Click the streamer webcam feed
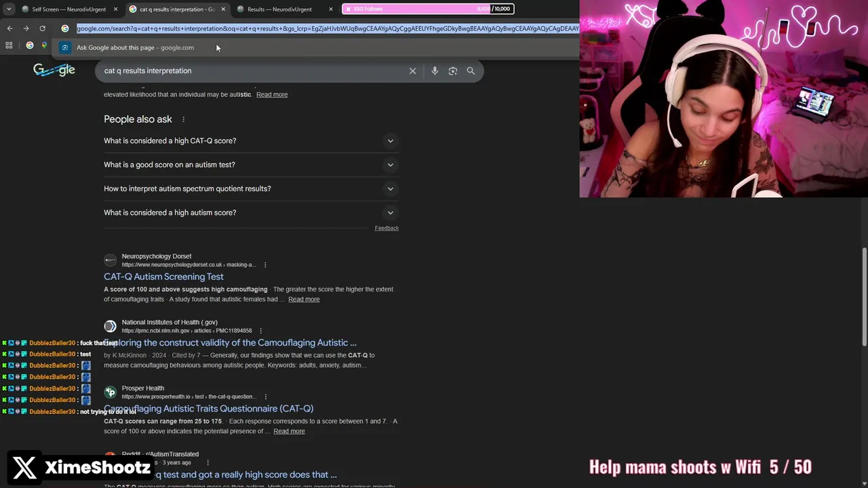The width and height of the screenshot is (868, 488). point(724,99)
